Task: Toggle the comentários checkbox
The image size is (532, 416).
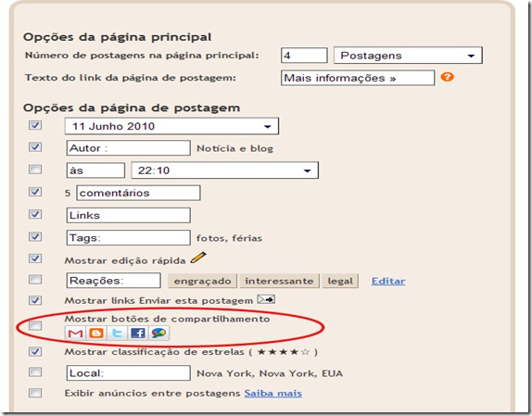Action: pos(35,192)
